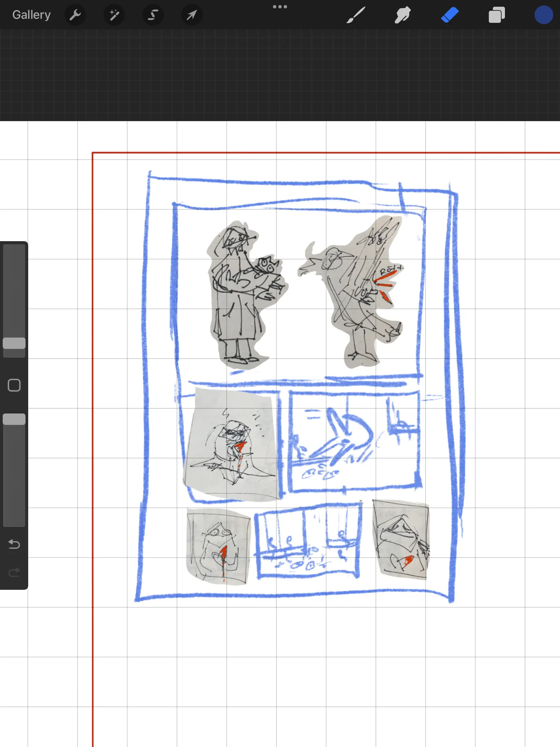560x747 pixels.
Task: Click the brush size slider handle
Action: coord(14,343)
